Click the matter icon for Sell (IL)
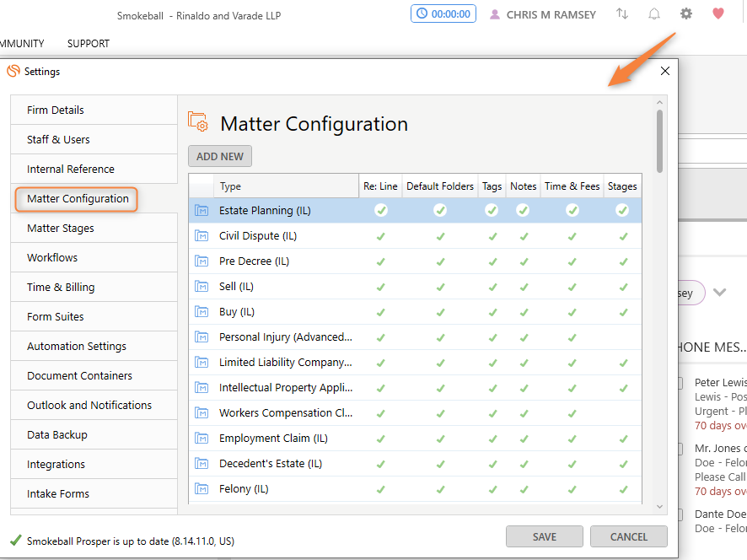Screen dimensions: 747x560 [x=202, y=286]
